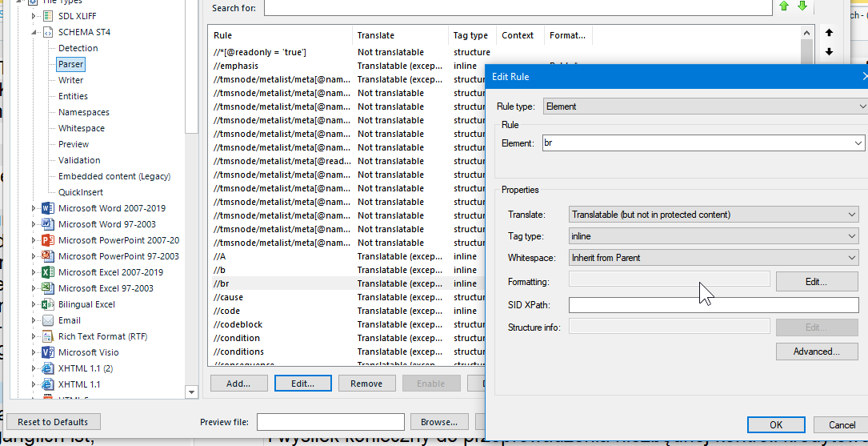Expand the SDL XLIFF tree node
The image size is (868, 446).
coord(34,16)
